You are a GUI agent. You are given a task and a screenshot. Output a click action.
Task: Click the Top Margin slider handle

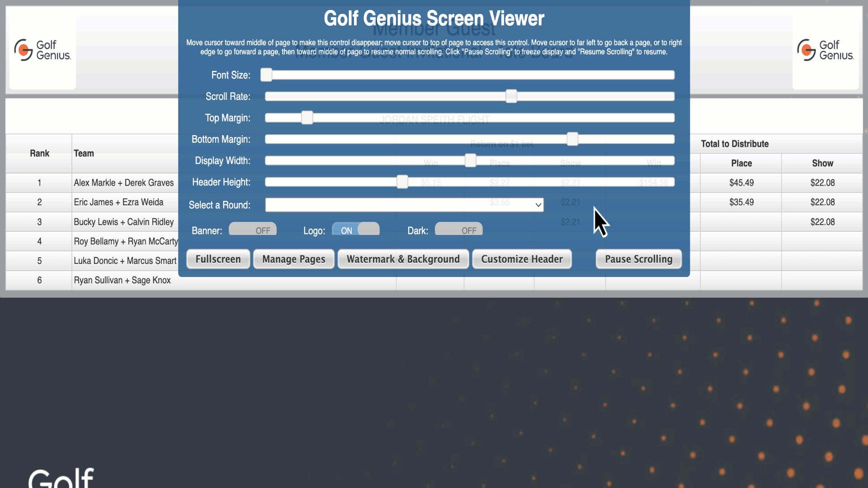(307, 118)
